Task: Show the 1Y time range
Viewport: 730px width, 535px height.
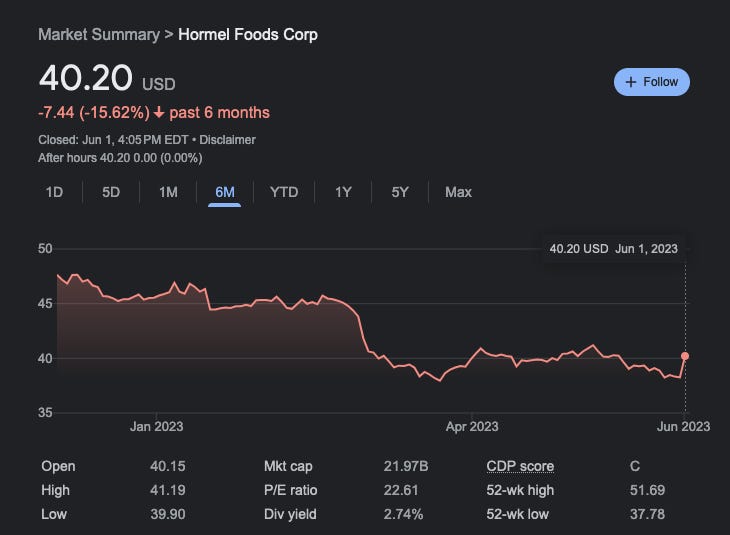Action: 343,192
